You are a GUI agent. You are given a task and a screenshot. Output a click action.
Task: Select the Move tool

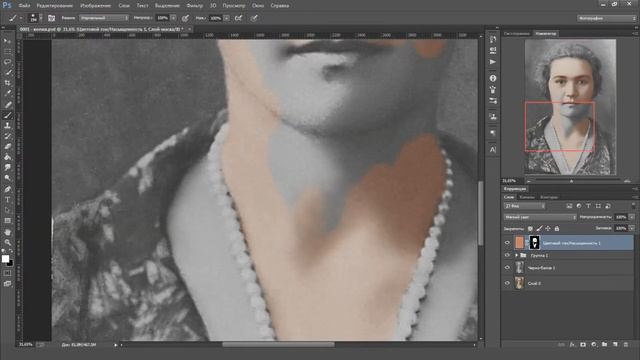click(7, 41)
